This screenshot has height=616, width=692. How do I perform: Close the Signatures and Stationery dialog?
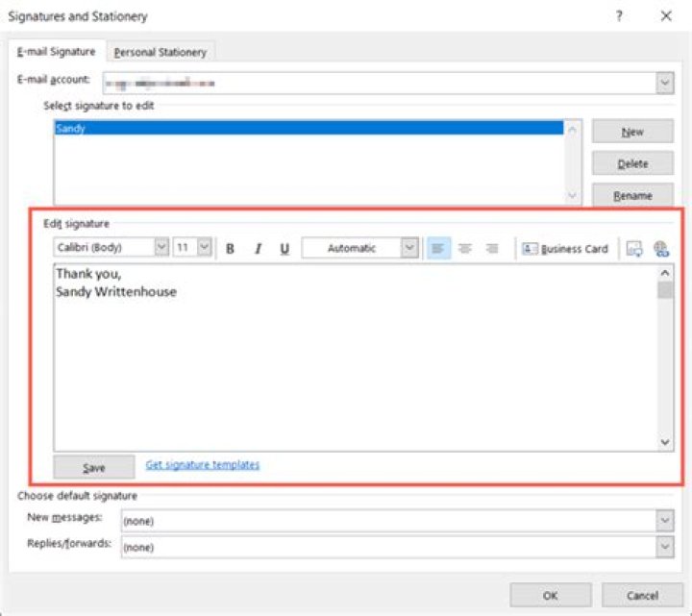[x=666, y=16]
